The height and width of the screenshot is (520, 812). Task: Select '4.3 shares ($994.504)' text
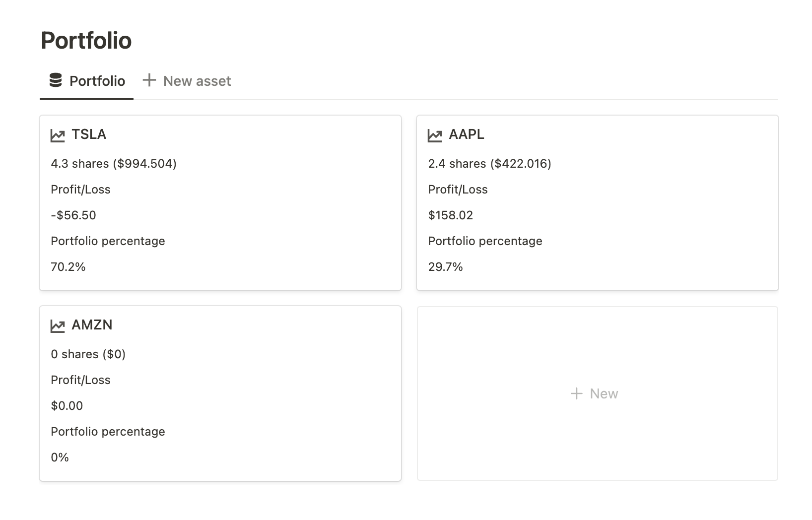[114, 164]
